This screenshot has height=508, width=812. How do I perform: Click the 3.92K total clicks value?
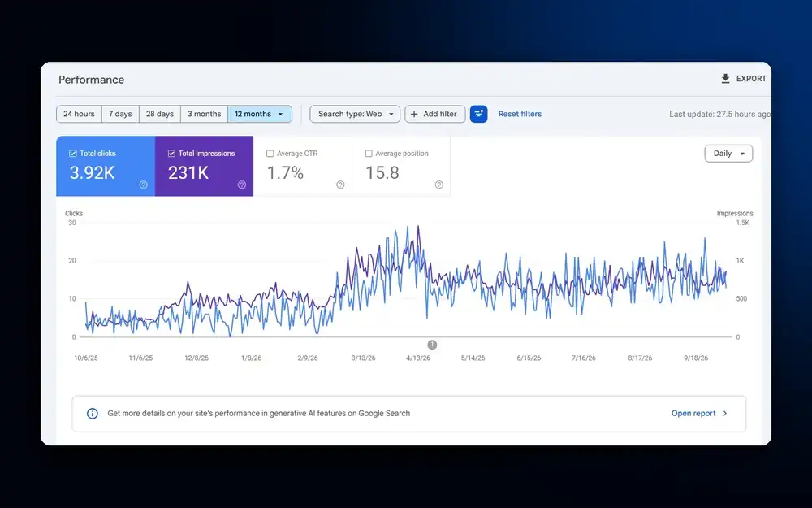click(93, 172)
